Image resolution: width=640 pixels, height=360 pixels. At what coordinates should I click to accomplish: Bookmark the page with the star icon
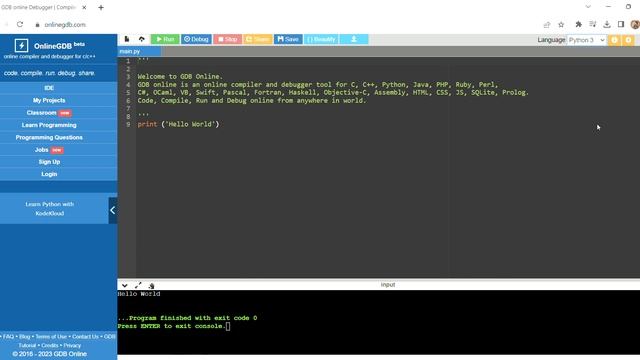pos(561,24)
